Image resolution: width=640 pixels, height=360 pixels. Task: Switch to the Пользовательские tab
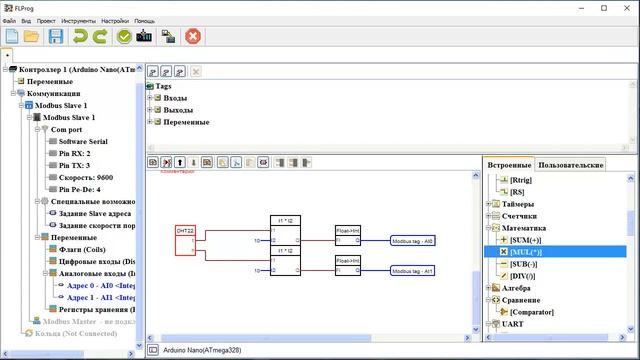(570, 165)
